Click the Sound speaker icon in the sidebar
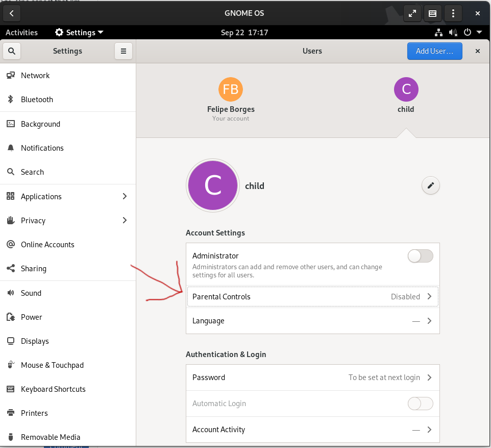The image size is (491, 448). 11,293
